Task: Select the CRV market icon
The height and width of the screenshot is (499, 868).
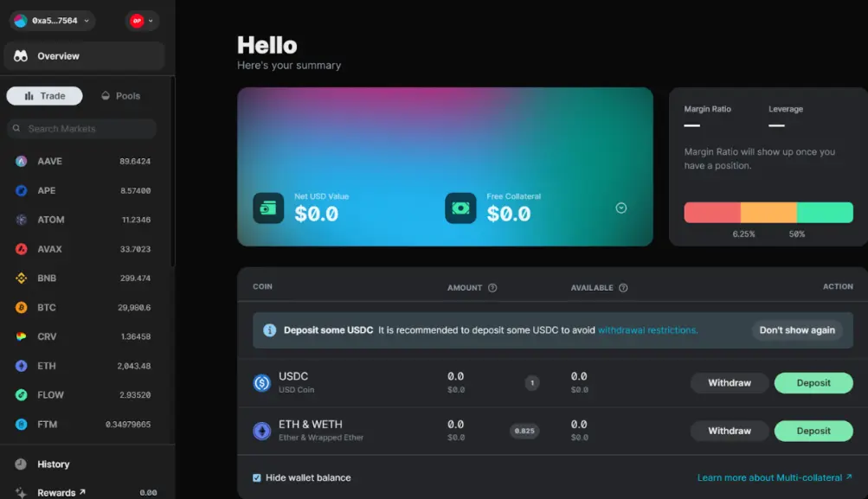Action: click(x=21, y=336)
